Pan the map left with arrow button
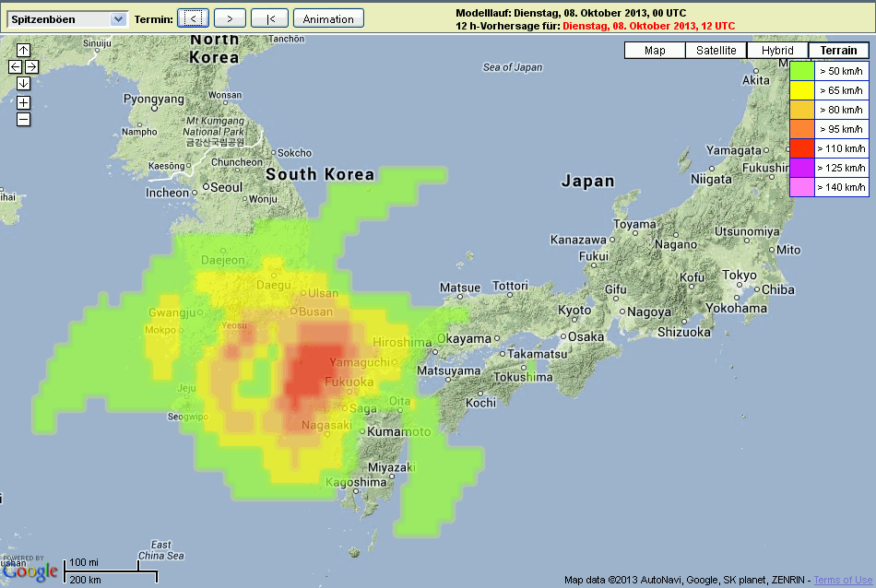 (x=15, y=66)
